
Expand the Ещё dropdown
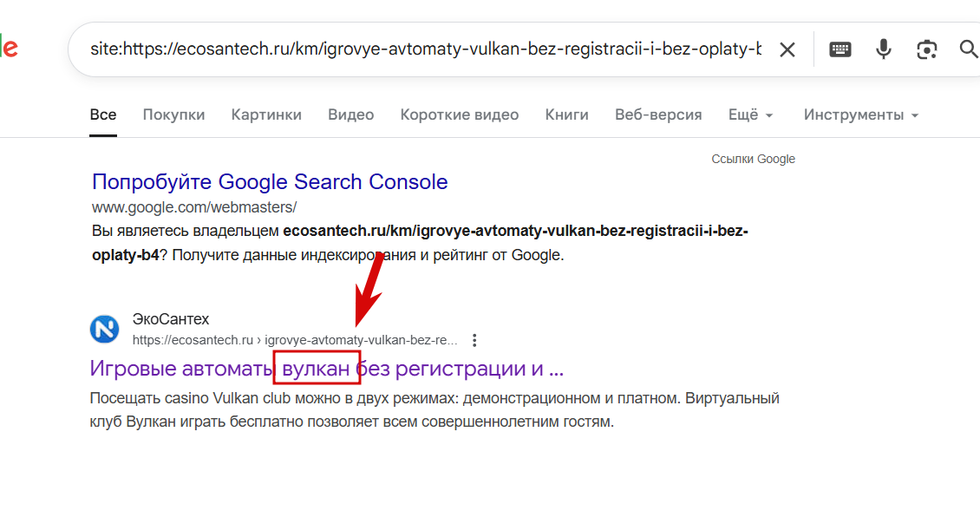(x=751, y=115)
